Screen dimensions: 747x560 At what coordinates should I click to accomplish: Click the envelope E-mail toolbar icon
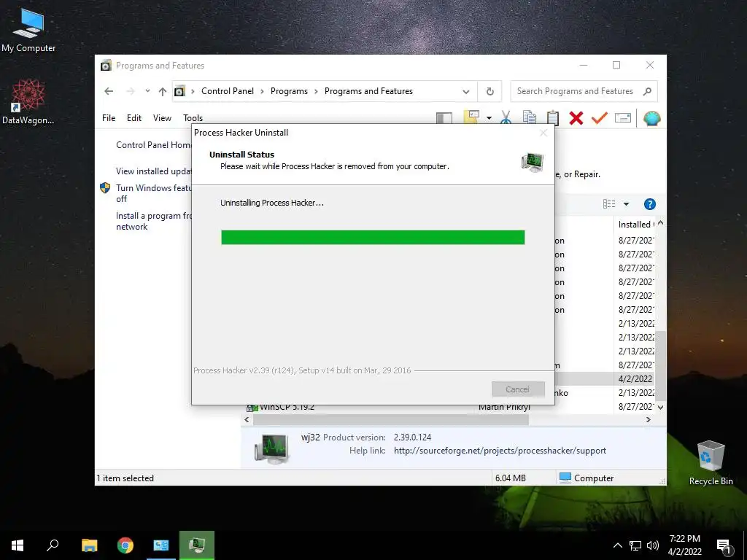[x=623, y=117]
